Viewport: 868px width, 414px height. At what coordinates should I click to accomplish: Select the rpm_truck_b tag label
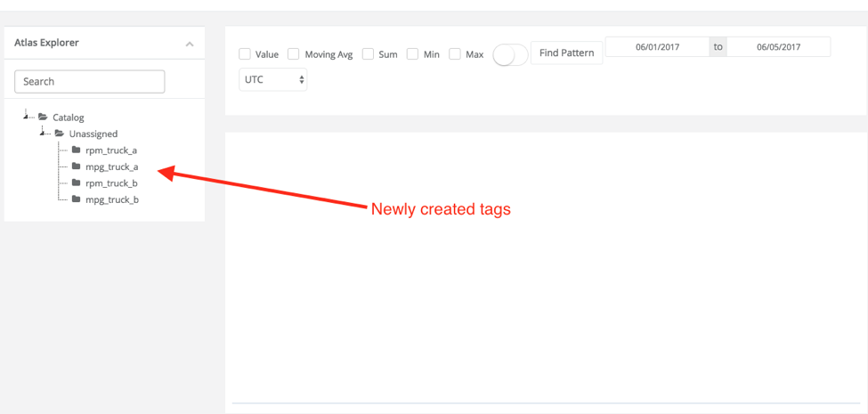[111, 183]
